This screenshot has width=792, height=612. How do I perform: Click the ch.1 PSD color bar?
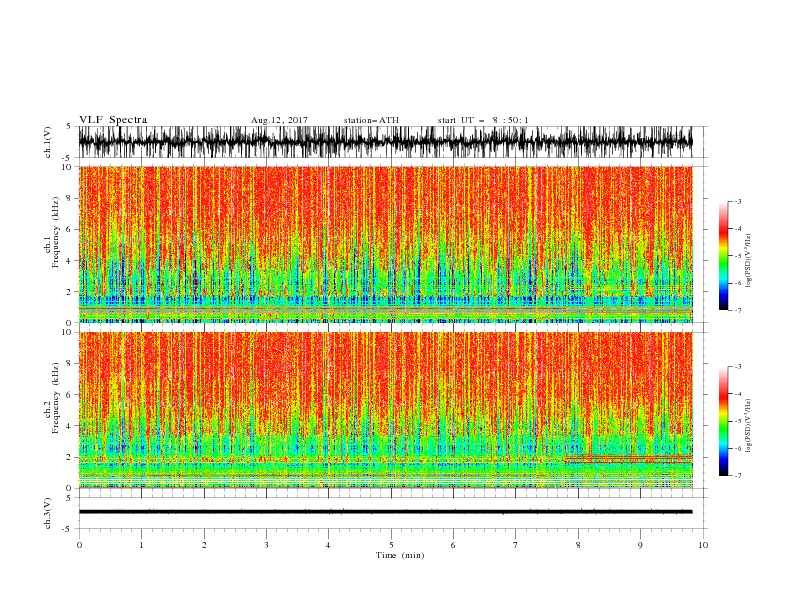click(x=723, y=256)
